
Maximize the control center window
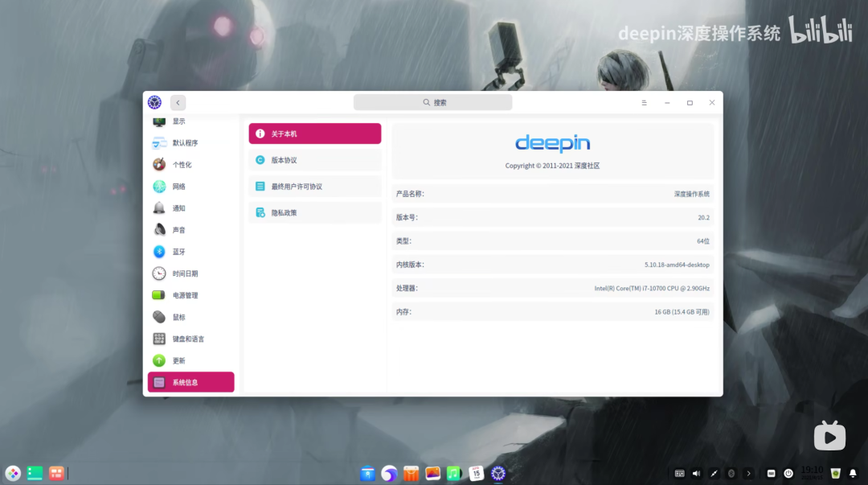[690, 102]
